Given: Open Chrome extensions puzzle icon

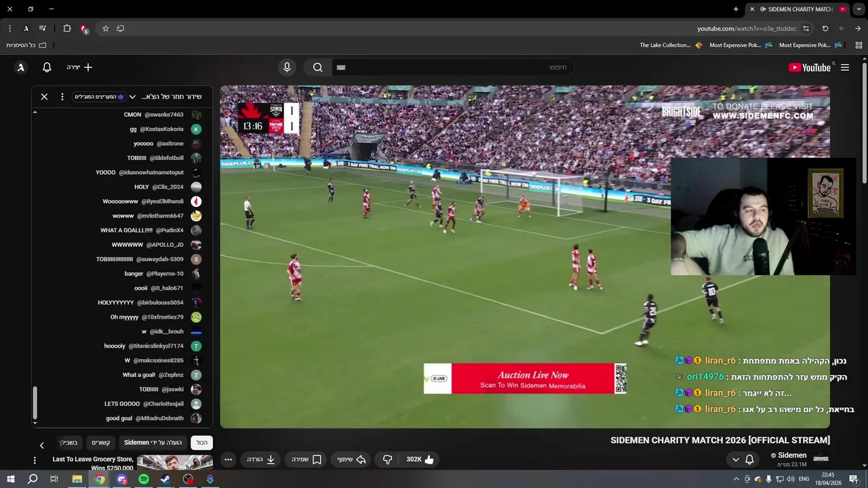Looking at the screenshot, I should pos(67,28).
